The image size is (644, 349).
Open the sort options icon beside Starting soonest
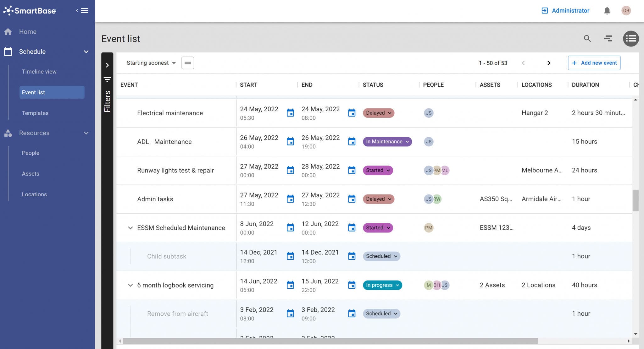point(188,63)
